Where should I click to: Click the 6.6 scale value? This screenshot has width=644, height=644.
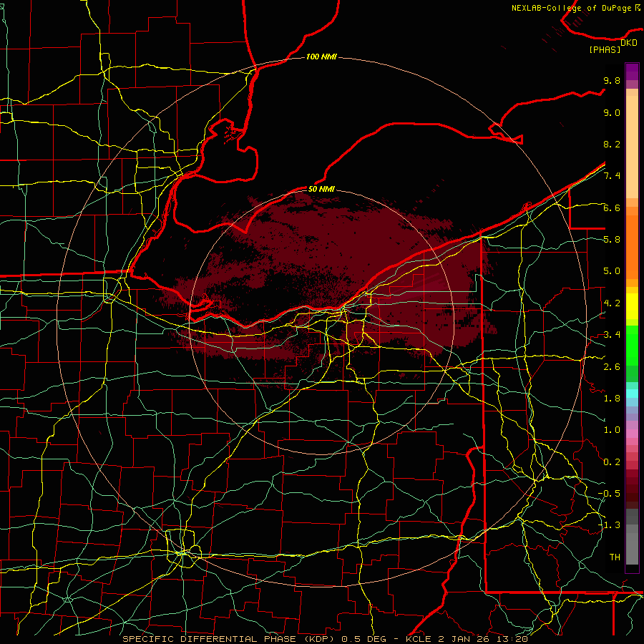(612, 208)
